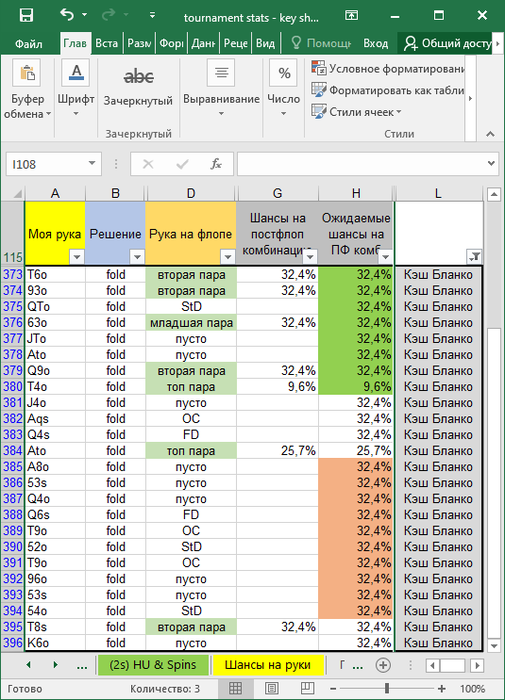505x700 pixels.
Task: Click the Помощник lightbulb search box
Action: (x=321, y=43)
